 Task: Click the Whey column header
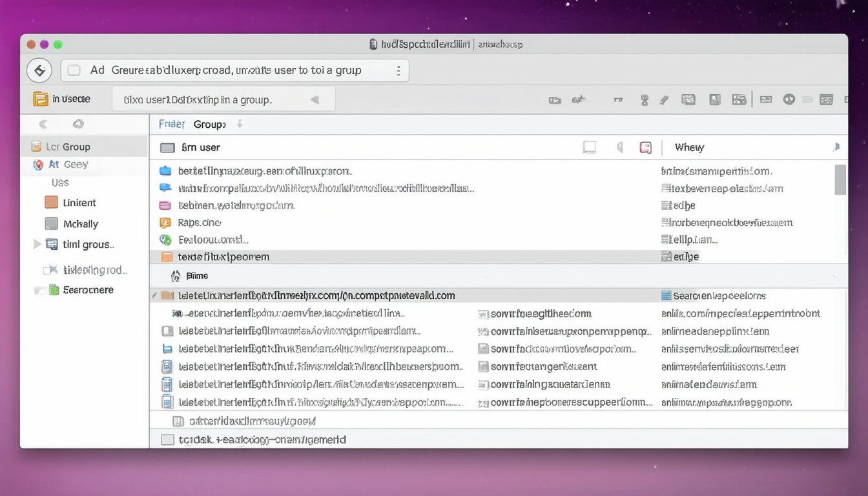click(x=689, y=147)
